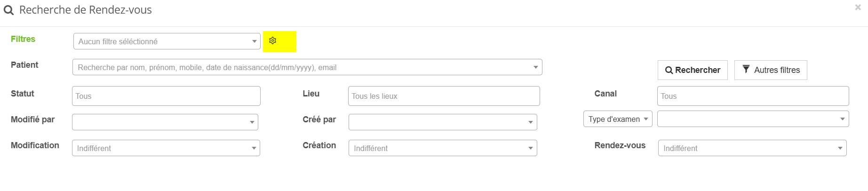This screenshot has width=868, height=191.
Task: Expand the Modifié par dropdown
Action: (165, 122)
